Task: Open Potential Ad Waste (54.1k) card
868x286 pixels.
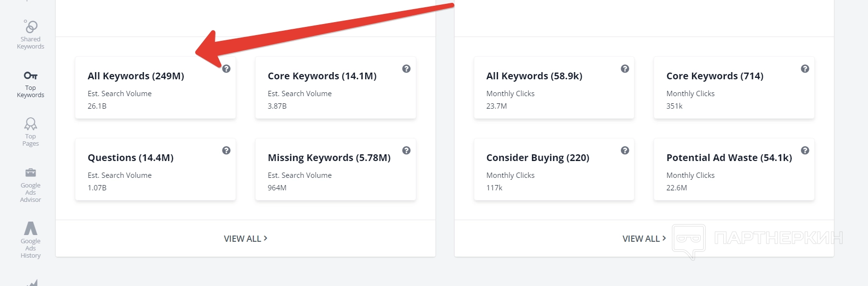Action: click(729, 158)
